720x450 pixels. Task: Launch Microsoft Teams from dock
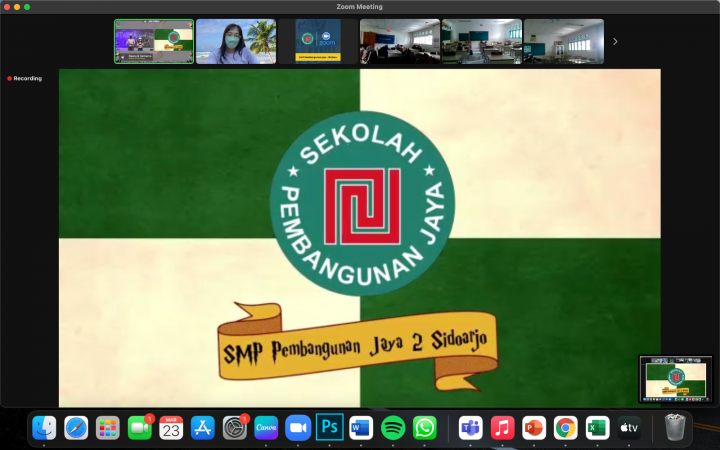[x=471, y=428]
